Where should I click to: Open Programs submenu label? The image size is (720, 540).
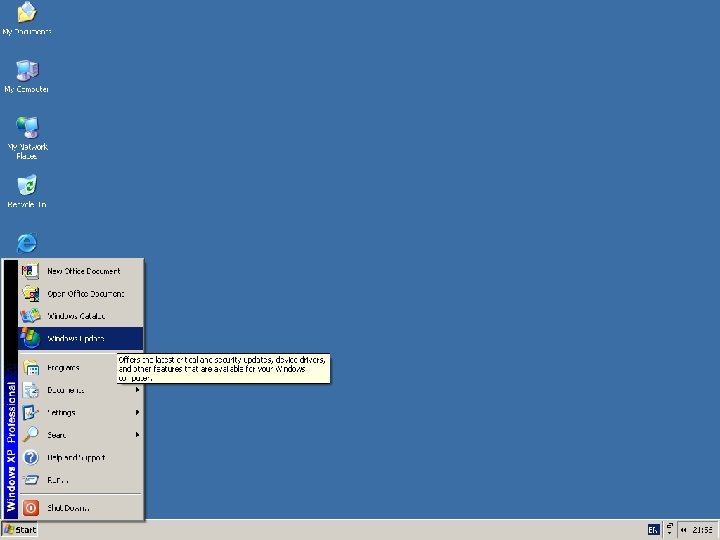click(x=63, y=368)
